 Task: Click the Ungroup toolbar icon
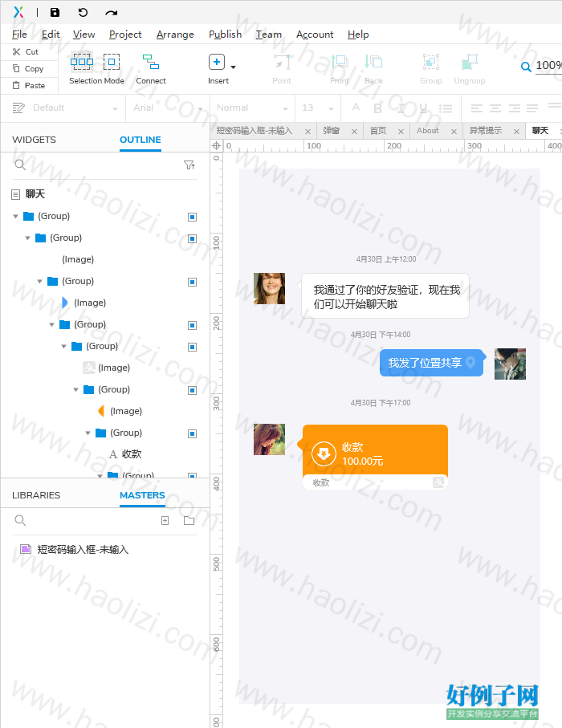pos(470,62)
